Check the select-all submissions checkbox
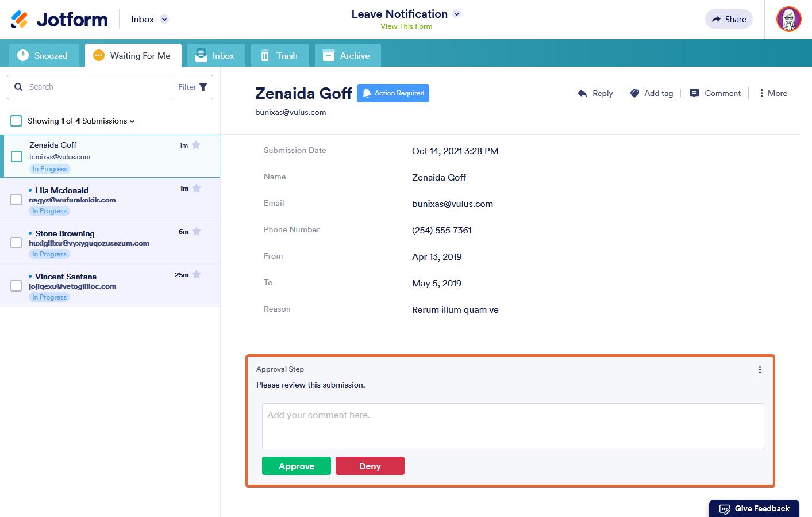This screenshot has height=517, width=812. pyautogui.click(x=16, y=121)
